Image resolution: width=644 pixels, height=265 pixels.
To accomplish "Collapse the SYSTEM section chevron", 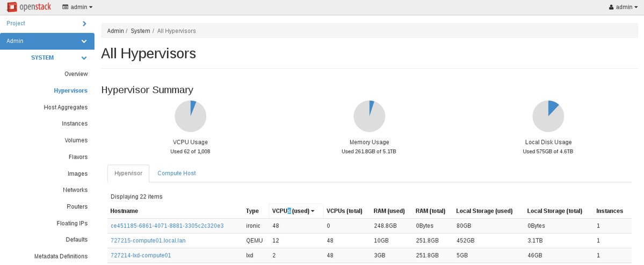I will click(84, 58).
